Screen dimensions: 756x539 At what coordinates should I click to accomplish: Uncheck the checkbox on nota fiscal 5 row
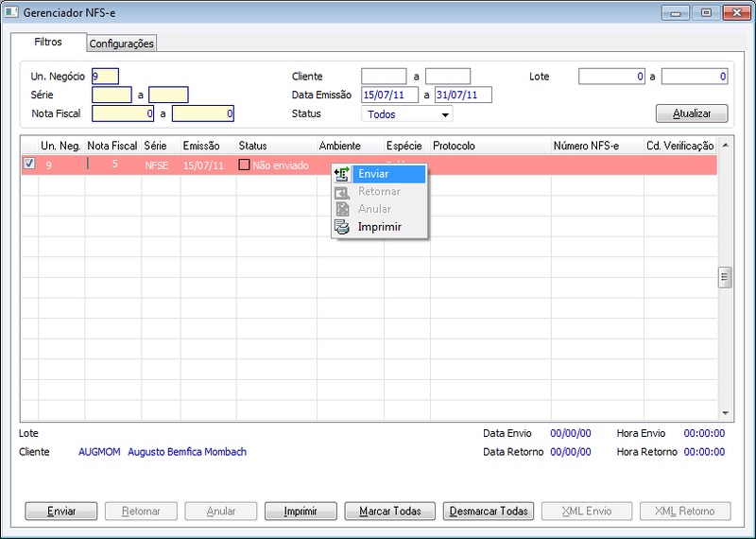tap(29, 164)
